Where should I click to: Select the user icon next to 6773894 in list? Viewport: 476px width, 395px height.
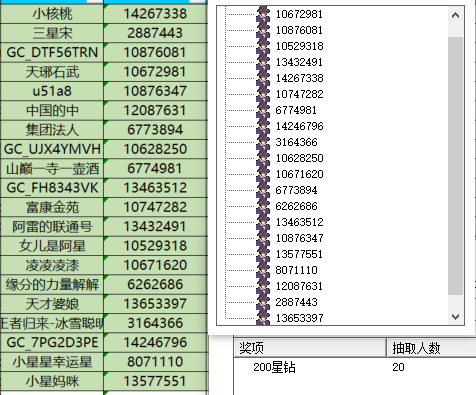pos(263,190)
